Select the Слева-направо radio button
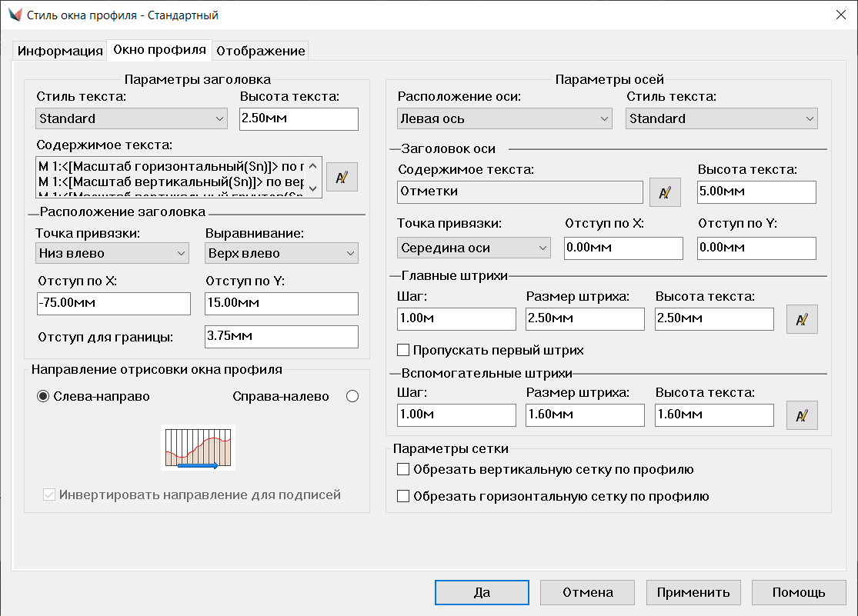This screenshot has width=858, height=616. (44, 397)
